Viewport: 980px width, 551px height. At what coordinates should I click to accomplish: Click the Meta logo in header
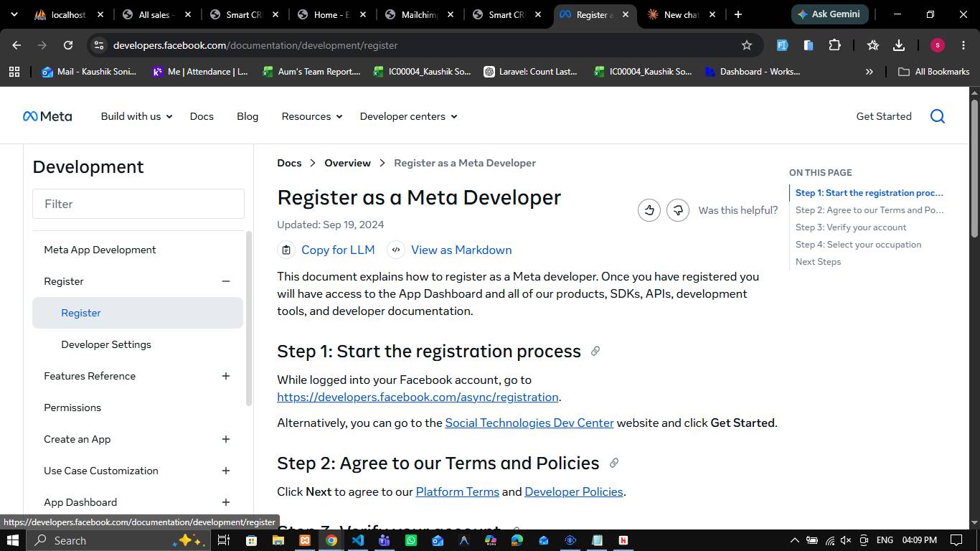click(47, 116)
